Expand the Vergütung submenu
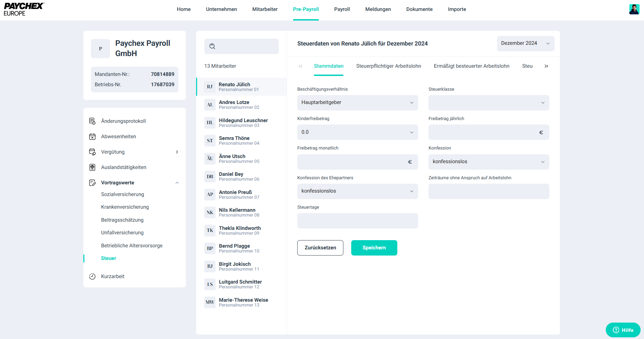Image resolution: width=644 pixels, height=339 pixels. point(177,152)
